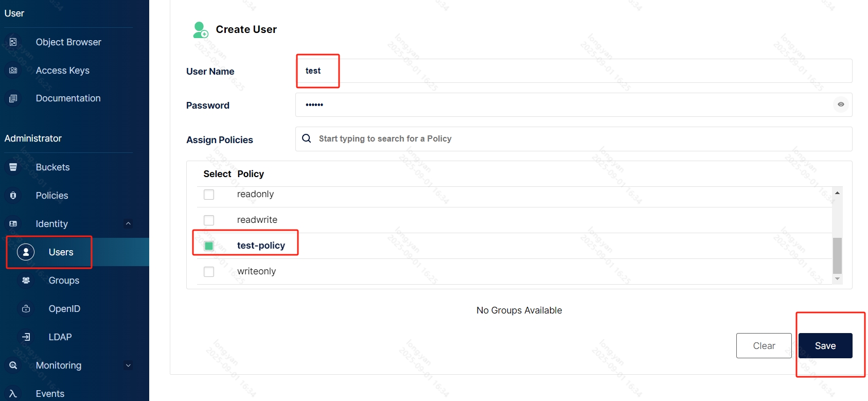This screenshot has width=868, height=401.
Task: Click the policy search input field
Action: pos(574,139)
